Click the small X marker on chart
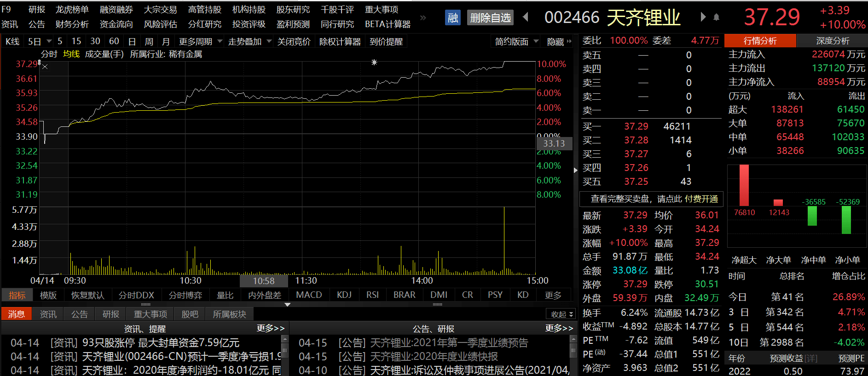Image resolution: width=868 pixels, height=376 pixels. tap(45, 67)
